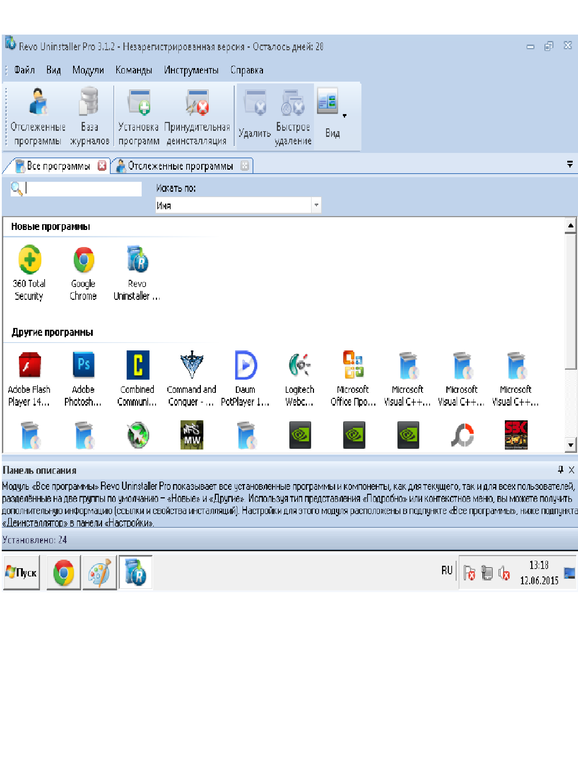578x770 pixels.
Task: Open the tab list dropdown arrow
Action: [570, 164]
